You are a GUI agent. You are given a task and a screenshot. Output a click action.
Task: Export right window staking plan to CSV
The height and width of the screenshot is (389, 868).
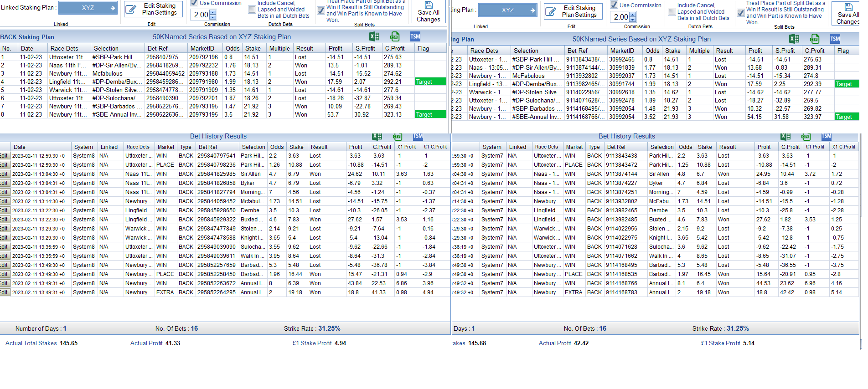[x=815, y=39]
